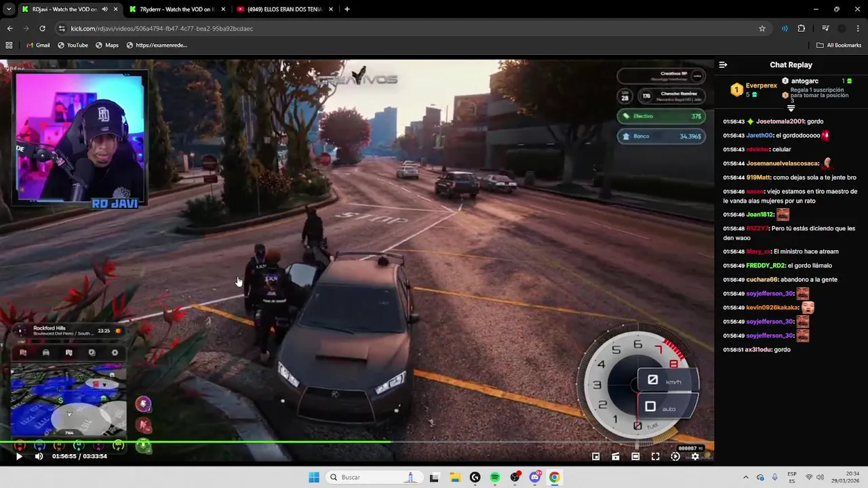The image size is (868, 488).
Task: Open the All Bookmarks folder
Action: coord(839,45)
